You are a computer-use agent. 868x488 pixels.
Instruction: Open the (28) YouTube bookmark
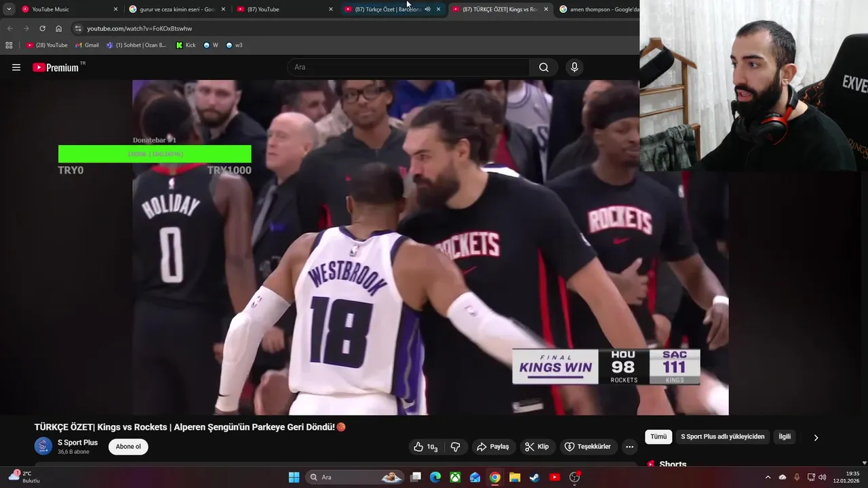coord(47,45)
